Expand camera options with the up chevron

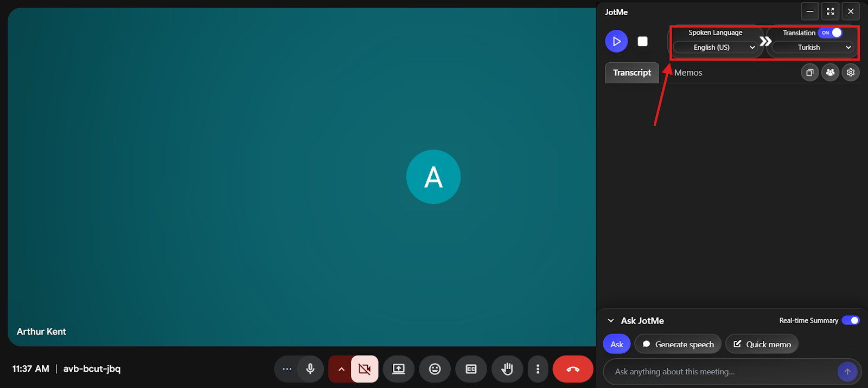click(341, 369)
